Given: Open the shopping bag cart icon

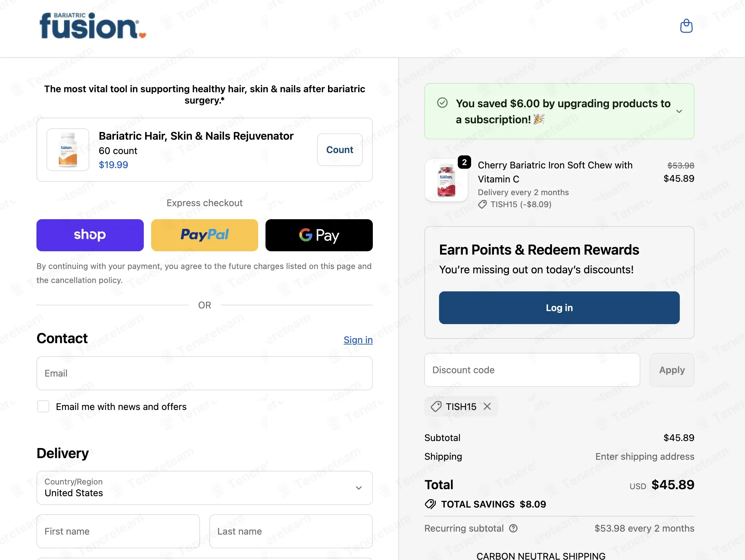Looking at the screenshot, I should click(686, 26).
